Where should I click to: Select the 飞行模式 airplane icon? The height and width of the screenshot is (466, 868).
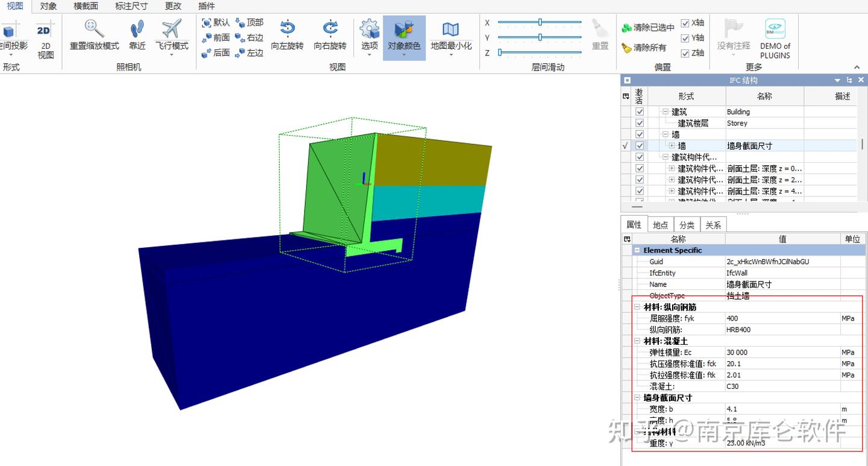point(172,28)
